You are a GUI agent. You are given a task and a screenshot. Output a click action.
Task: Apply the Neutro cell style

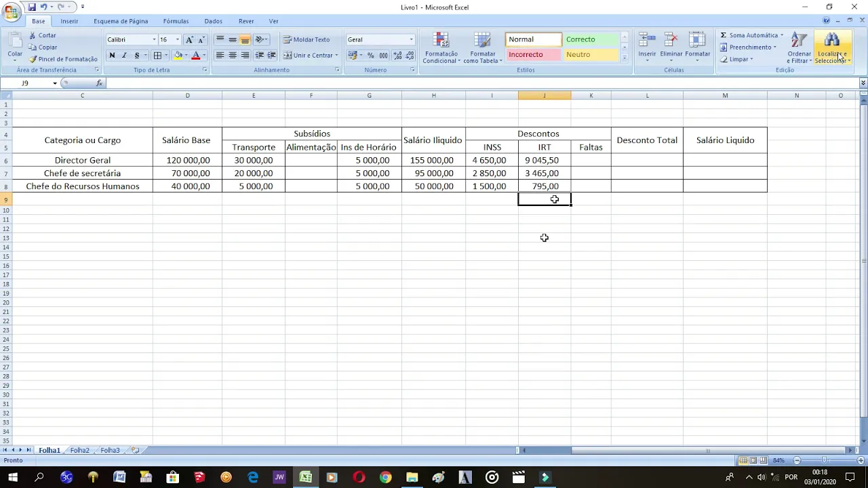pos(591,55)
